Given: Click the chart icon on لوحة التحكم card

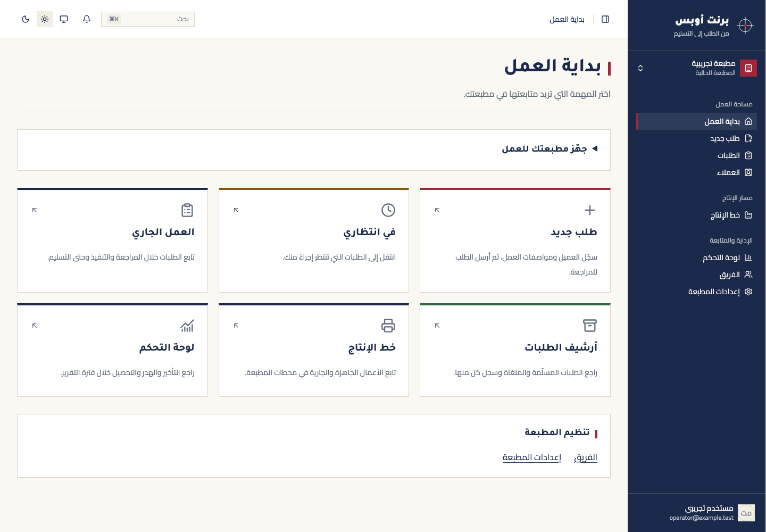Looking at the screenshot, I should click(187, 326).
